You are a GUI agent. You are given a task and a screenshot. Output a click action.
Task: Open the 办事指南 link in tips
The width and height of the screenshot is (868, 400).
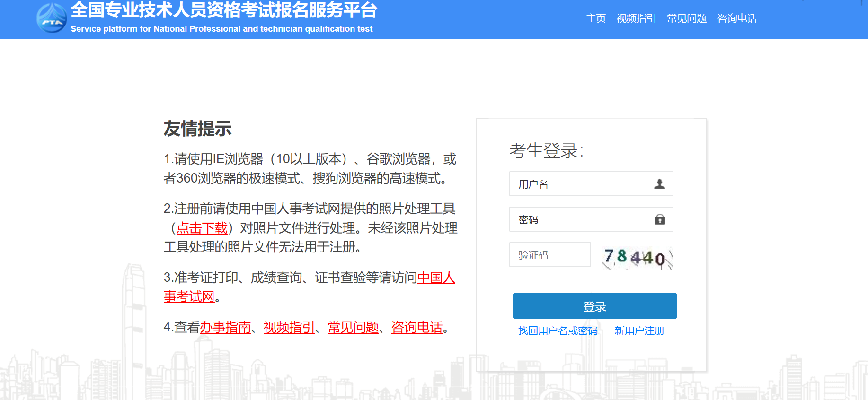(x=225, y=327)
